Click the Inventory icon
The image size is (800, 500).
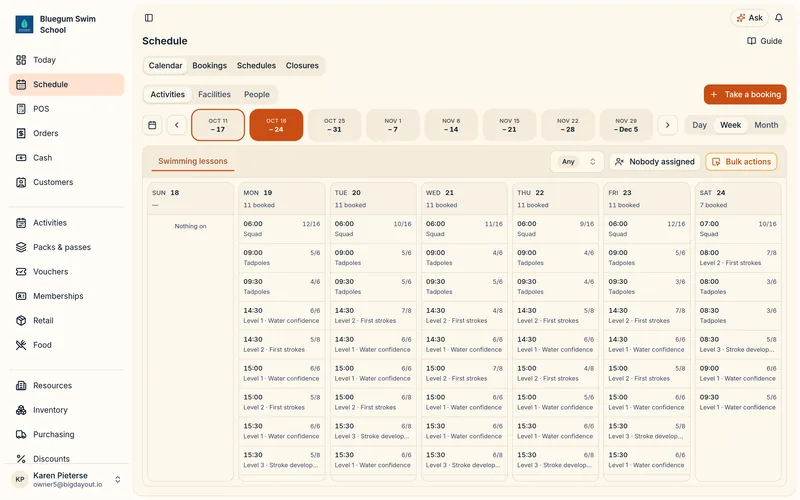coord(21,410)
